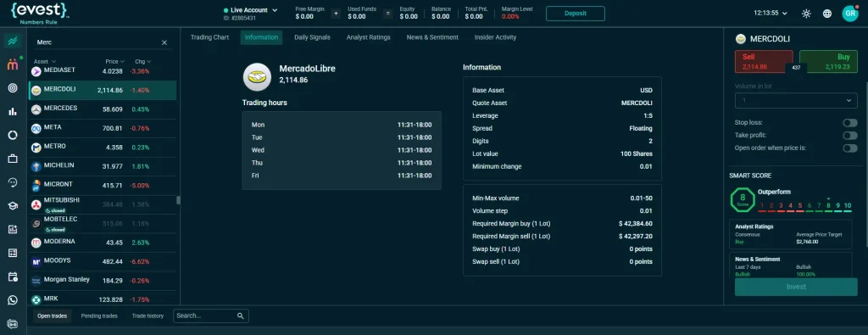
Task: Open the language globe icon
Action: [827, 14]
